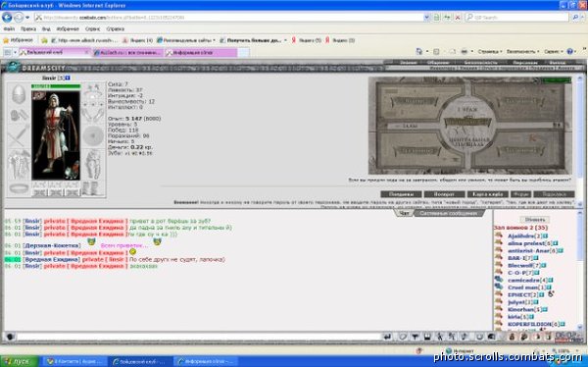Expand the Рекомендуемые сайты favorites dropdown

click(214, 40)
